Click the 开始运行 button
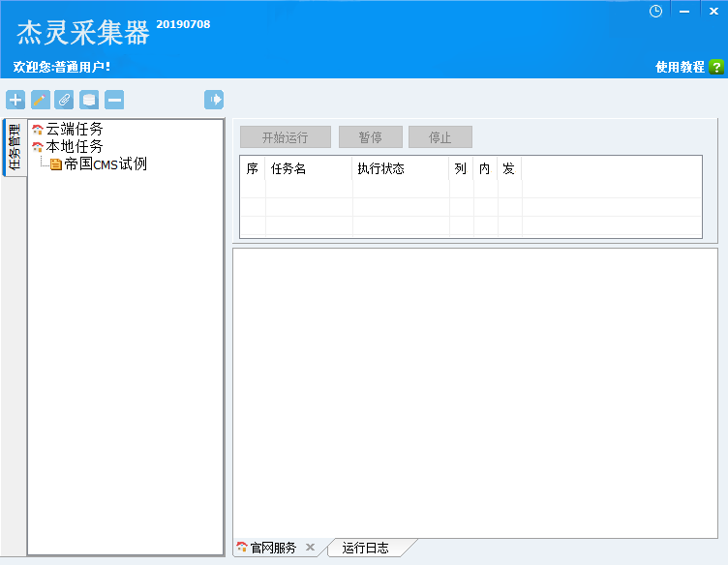 click(x=286, y=136)
